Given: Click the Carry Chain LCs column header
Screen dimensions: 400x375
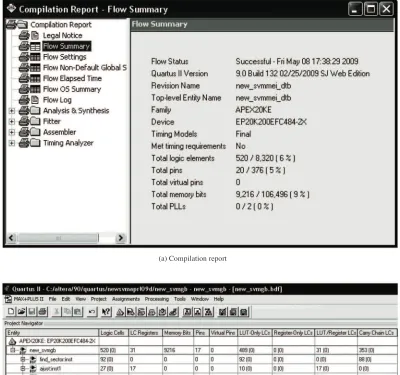Looking at the screenshot, I should coord(377,333).
